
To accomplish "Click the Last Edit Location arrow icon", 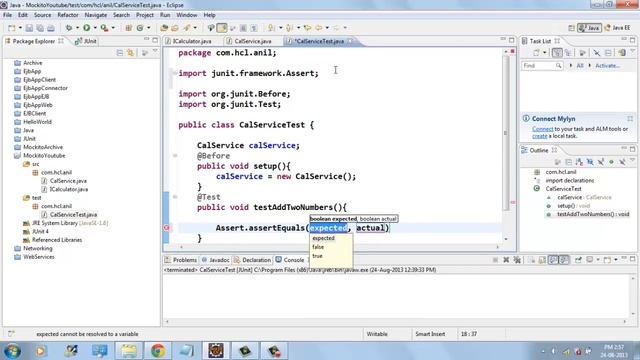I will point(307,28).
